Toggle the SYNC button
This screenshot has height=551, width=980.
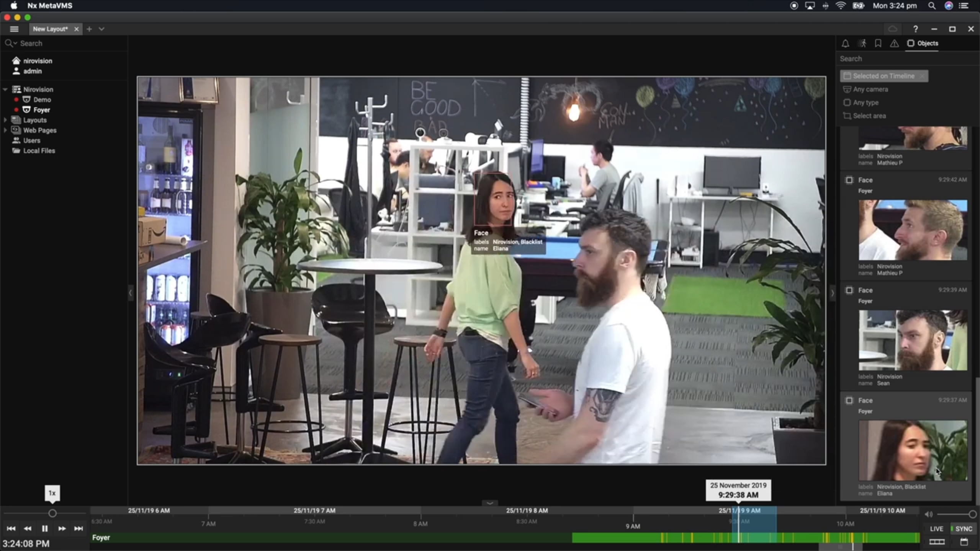click(x=963, y=528)
